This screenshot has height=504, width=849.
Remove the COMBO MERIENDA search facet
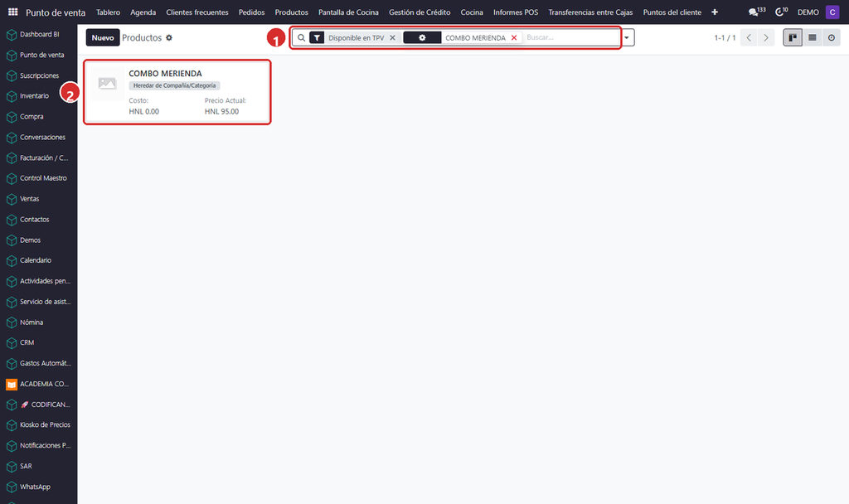(514, 38)
